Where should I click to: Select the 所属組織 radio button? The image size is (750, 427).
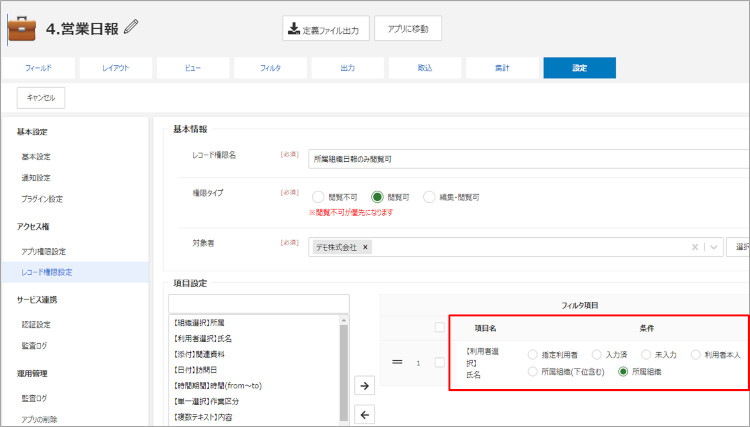[623, 372]
